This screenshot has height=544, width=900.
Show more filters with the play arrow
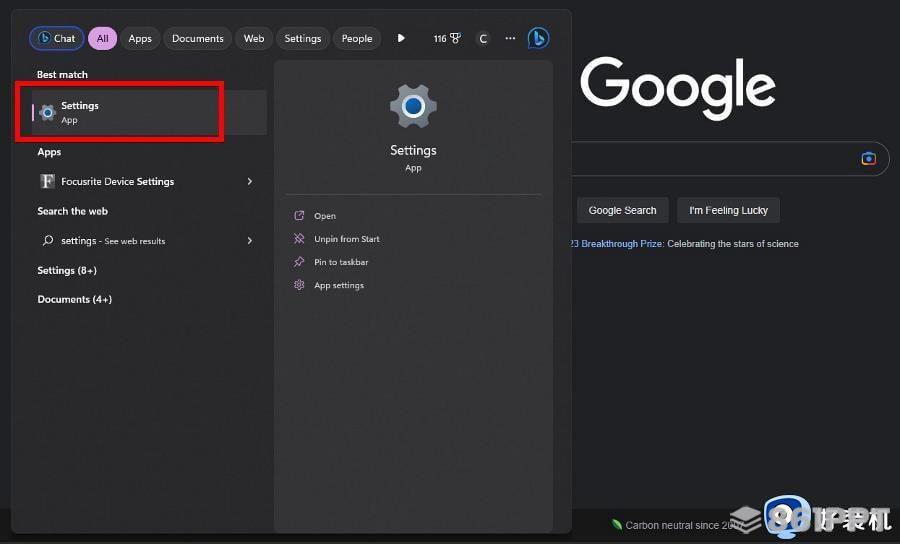(401, 38)
